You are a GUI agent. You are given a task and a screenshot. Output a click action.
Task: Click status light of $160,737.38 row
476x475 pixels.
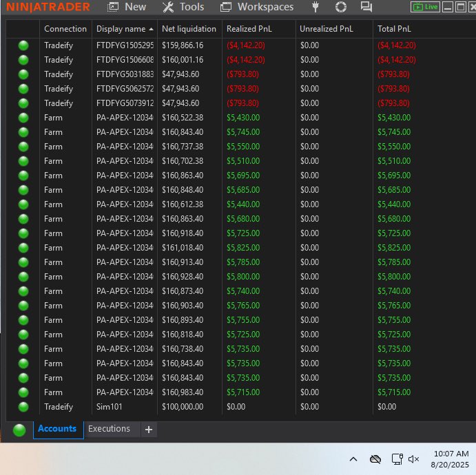coord(23,147)
